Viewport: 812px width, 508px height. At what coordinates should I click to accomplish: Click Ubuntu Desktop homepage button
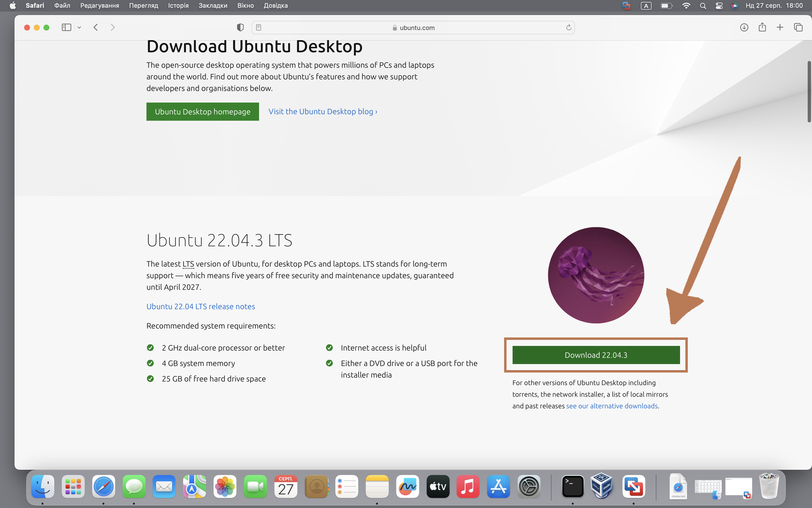(203, 112)
